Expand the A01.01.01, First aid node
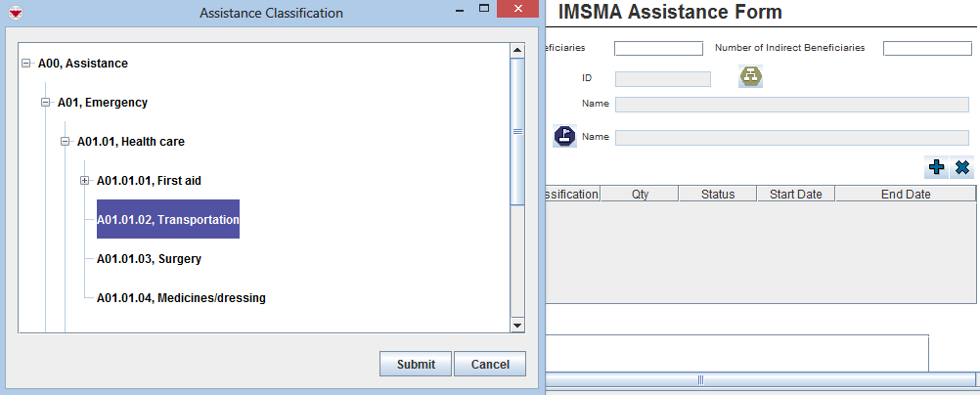This screenshot has width=980, height=395. pyautogui.click(x=84, y=181)
